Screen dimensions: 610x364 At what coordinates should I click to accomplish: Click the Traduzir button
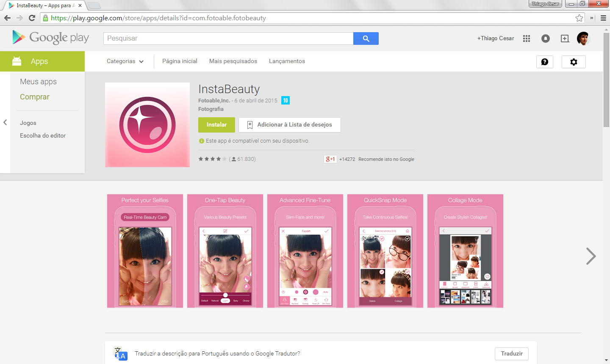(x=512, y=353)
